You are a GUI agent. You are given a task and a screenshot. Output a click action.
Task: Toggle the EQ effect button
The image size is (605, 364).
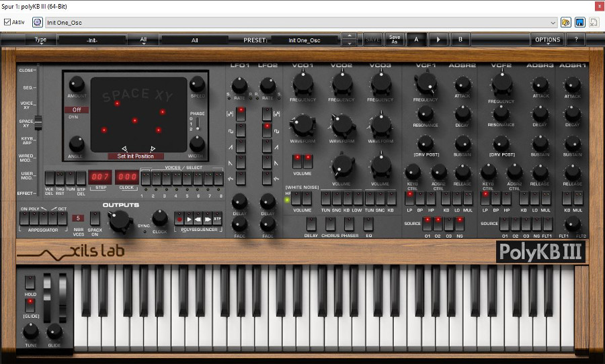(368, 224)
